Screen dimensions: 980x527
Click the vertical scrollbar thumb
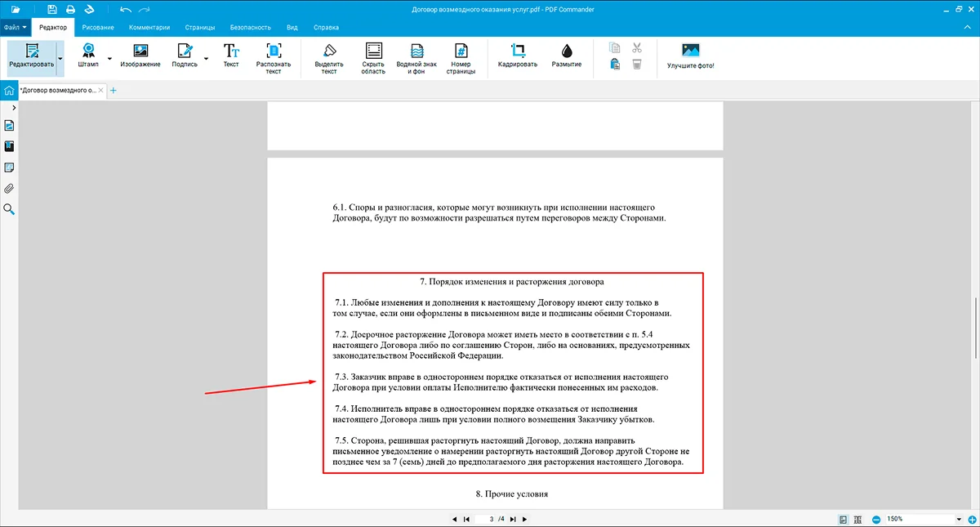pyautogui.click(x=976, y=326)
